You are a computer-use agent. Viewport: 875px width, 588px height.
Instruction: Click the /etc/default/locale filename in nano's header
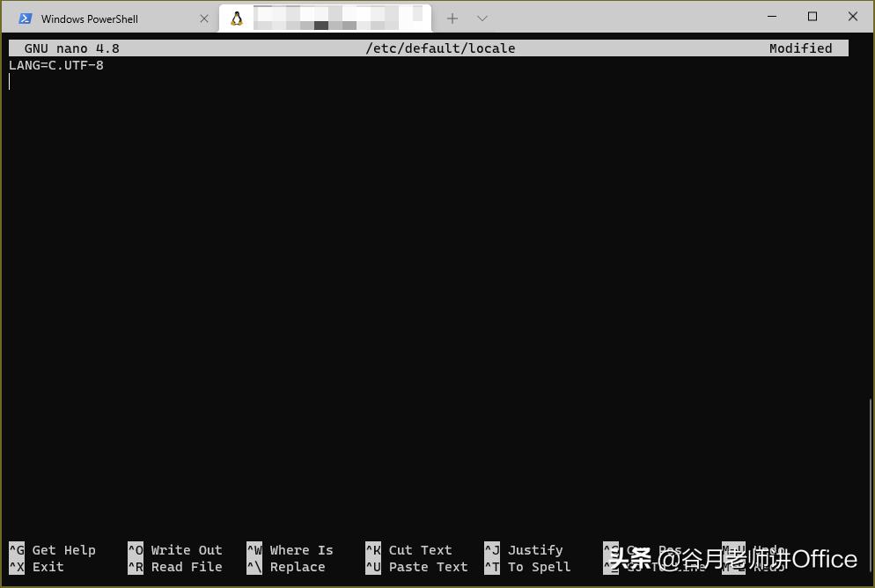click(x=440, y=48)
